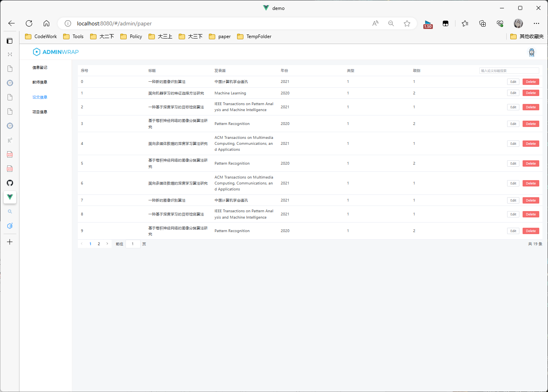Click Edit on the paper numbered 0
The image size is (548, 392).
pos(513,81)
